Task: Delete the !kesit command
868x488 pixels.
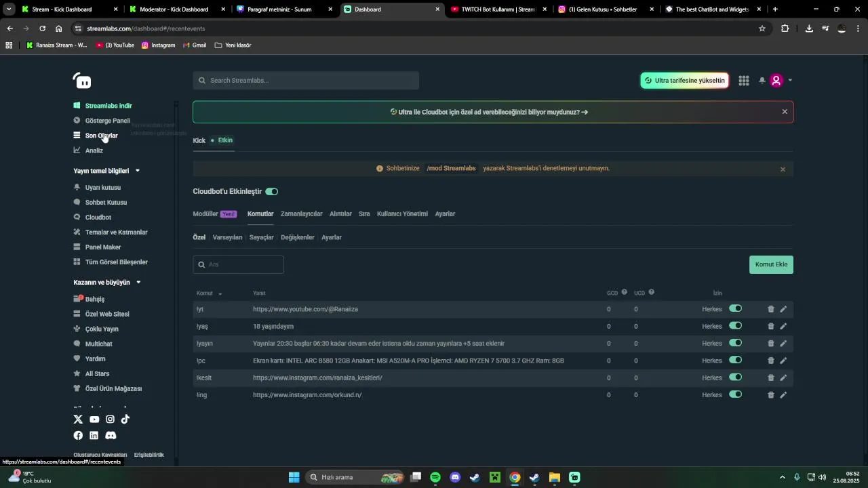Action: point(770,378)
